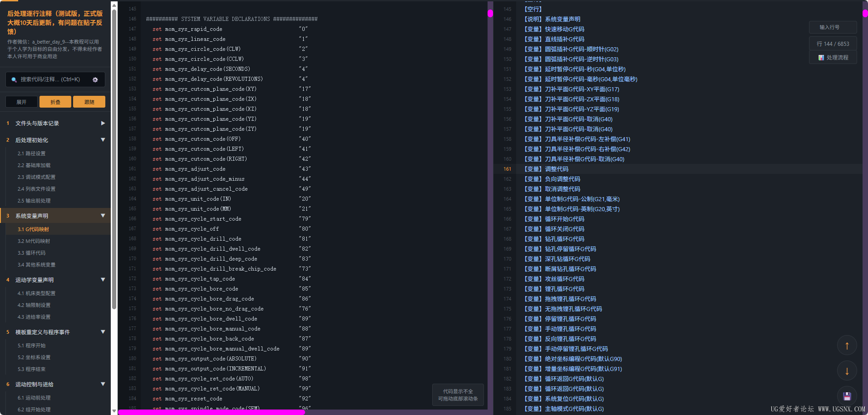
Task: Click the code line mom_sys_rapid_code
Action: pyautogui.click(x=230, y=29)
